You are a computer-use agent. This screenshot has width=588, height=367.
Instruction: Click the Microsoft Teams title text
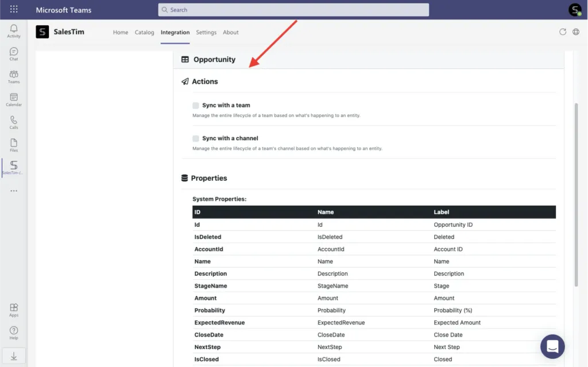63,10
